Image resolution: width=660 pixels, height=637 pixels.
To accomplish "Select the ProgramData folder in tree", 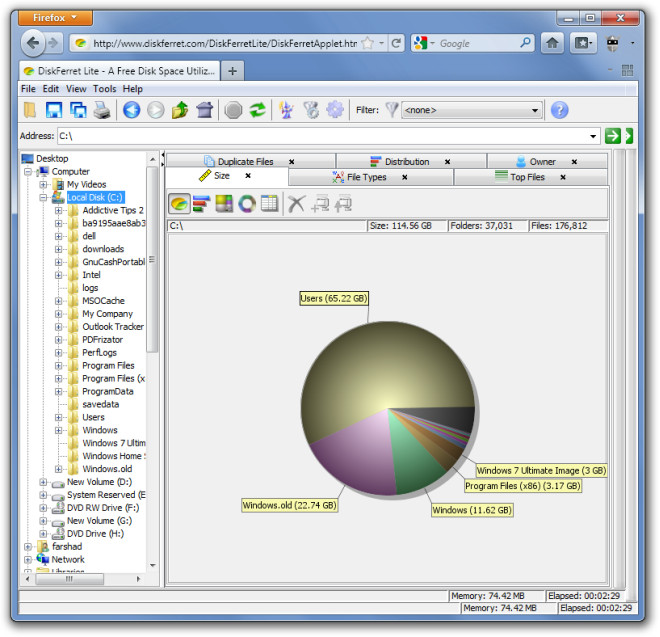I will point(108,392).
